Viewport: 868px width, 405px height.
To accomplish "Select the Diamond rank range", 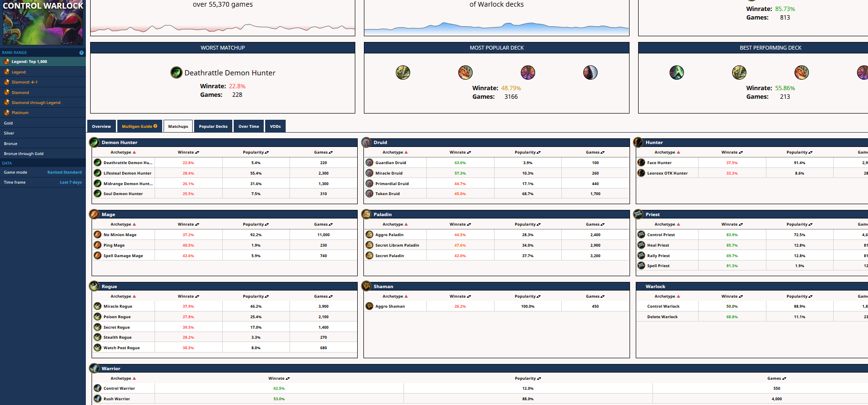I will click(43, 93).
